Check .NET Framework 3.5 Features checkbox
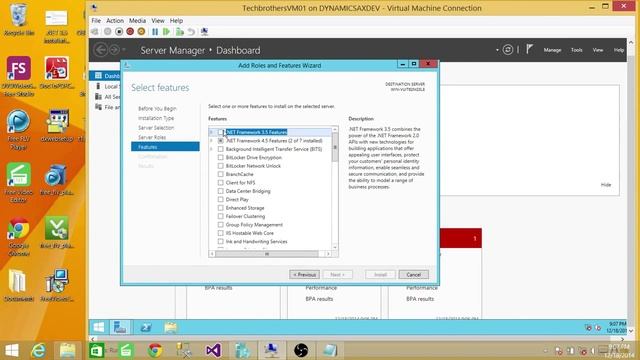Screen dimensions: 640x360 click(x=220, y=132)
